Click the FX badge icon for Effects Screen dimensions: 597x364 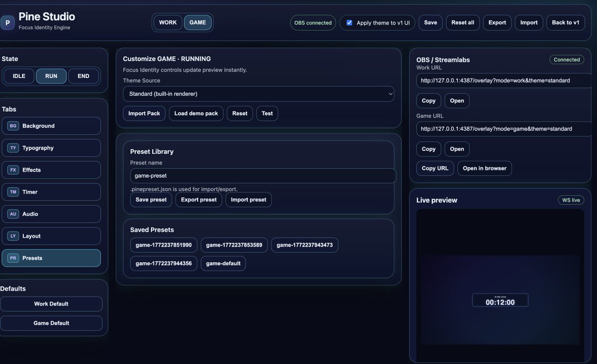click(13, 170)
